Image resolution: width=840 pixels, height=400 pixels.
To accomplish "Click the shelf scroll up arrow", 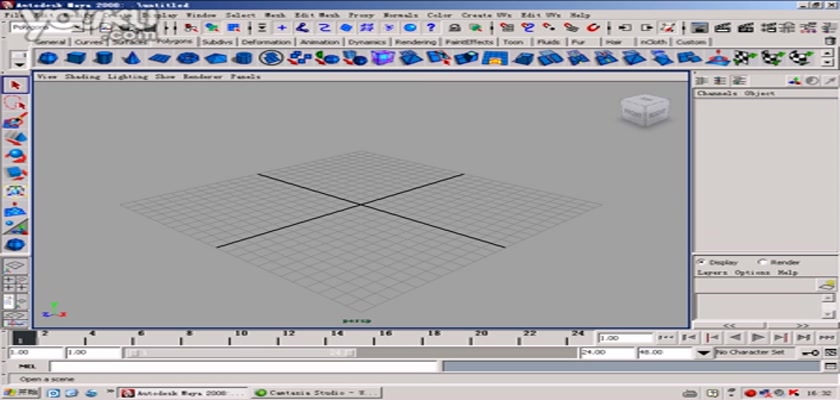I will pyautogui.click(x=828, y=52).
